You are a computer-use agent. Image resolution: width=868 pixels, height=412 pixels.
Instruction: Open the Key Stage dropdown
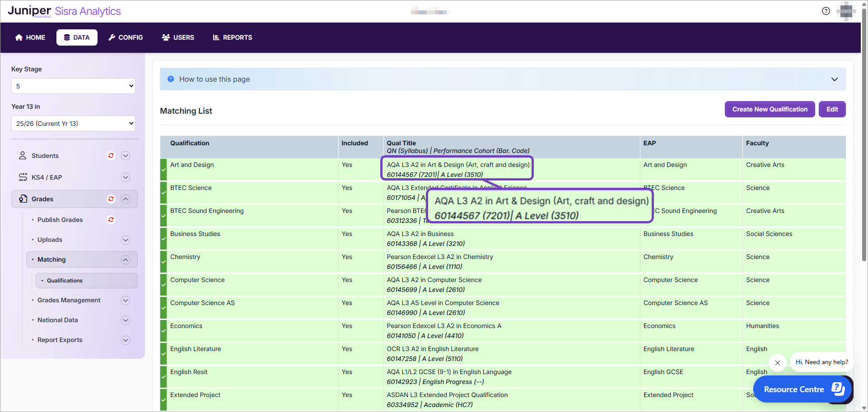[73, 86]
